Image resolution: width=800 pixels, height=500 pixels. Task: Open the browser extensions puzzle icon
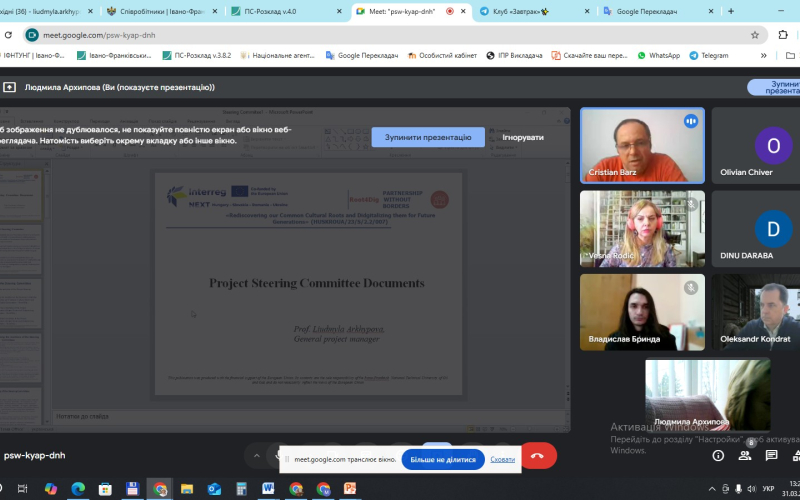[x=783, y=35]
